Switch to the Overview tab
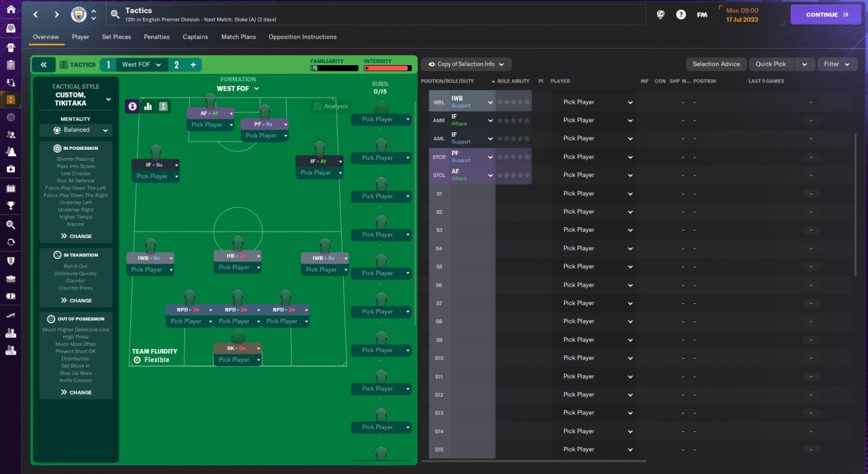The height and width of the screenshot is (474, 868). (46, 37)
